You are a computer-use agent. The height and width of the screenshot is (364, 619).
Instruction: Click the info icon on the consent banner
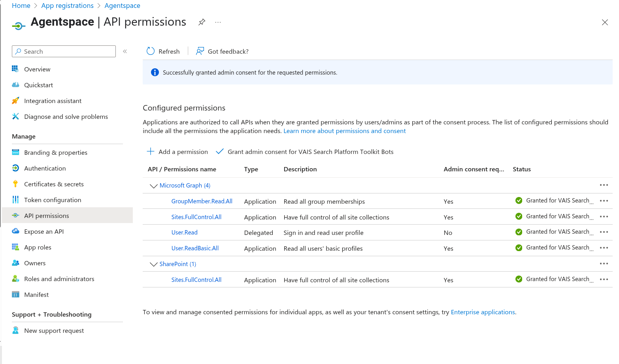[x=155, y=72]
